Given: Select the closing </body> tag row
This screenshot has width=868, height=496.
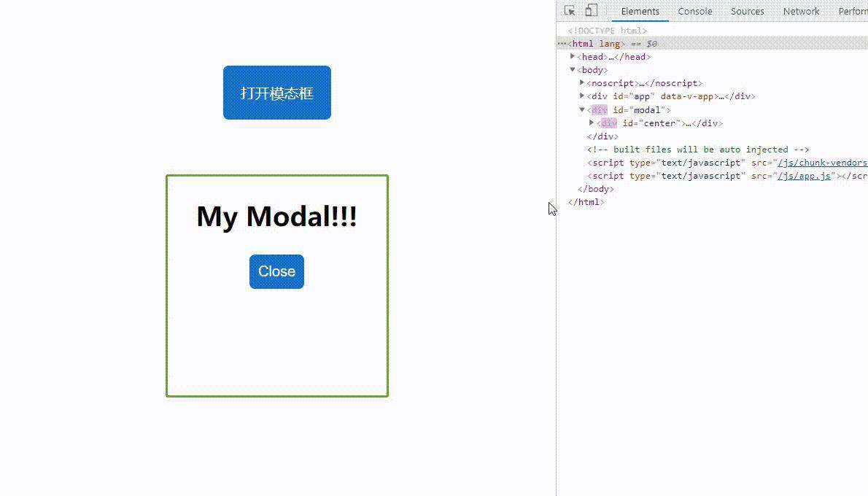Looking at the screenshot, I should tap(596, 189).
